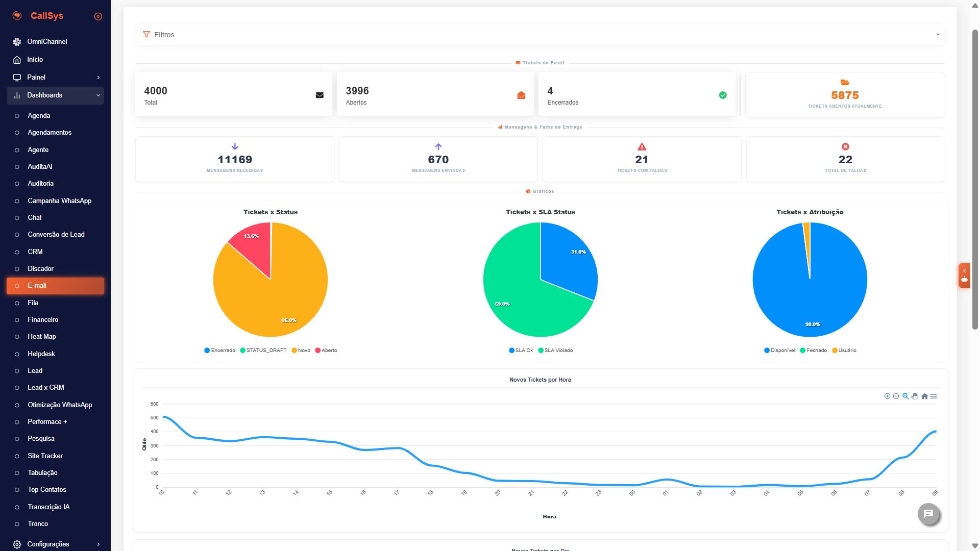Click the Início house icon
Image resolution: width=980 pixels, height=551 pixels.
pyautogui.click(x=17, y=60)
